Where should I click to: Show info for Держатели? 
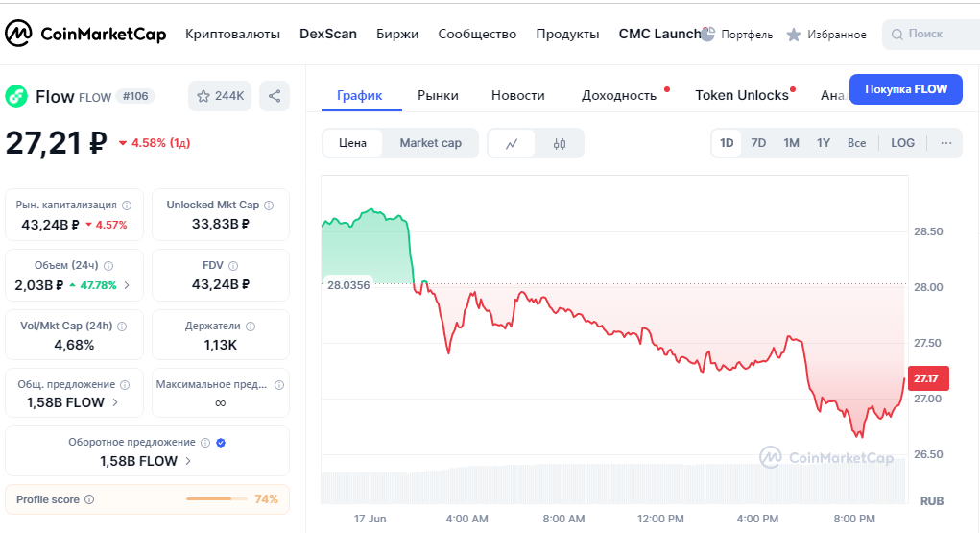[x=251, y=327]
